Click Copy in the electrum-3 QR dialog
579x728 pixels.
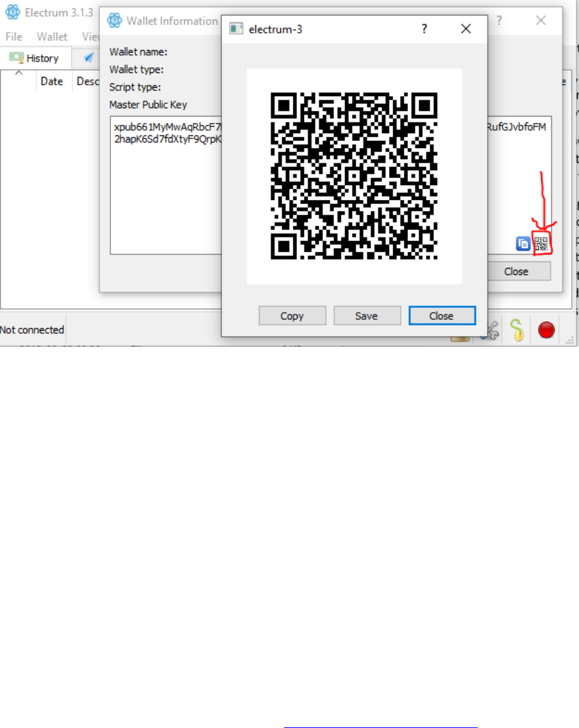point(292,316)
